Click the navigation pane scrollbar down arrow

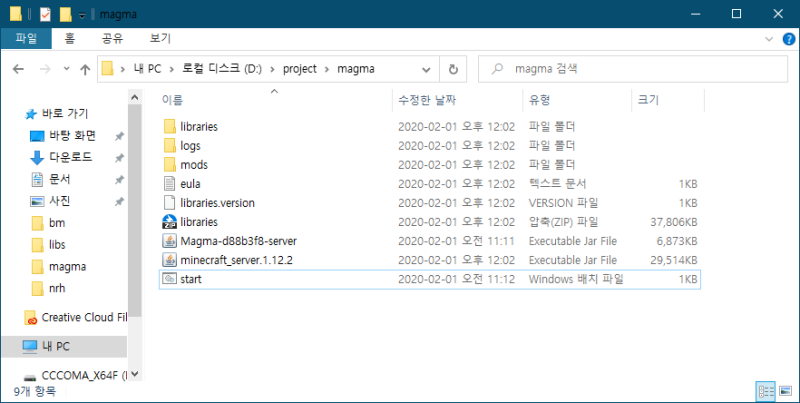pyautogui.click(x=135, y=374)
